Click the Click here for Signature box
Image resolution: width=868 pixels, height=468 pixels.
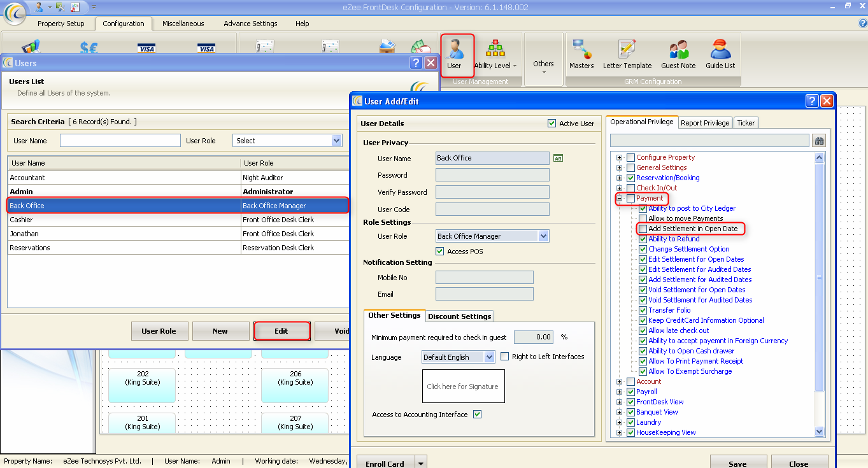pyautogui.click(x=463, y=386)
